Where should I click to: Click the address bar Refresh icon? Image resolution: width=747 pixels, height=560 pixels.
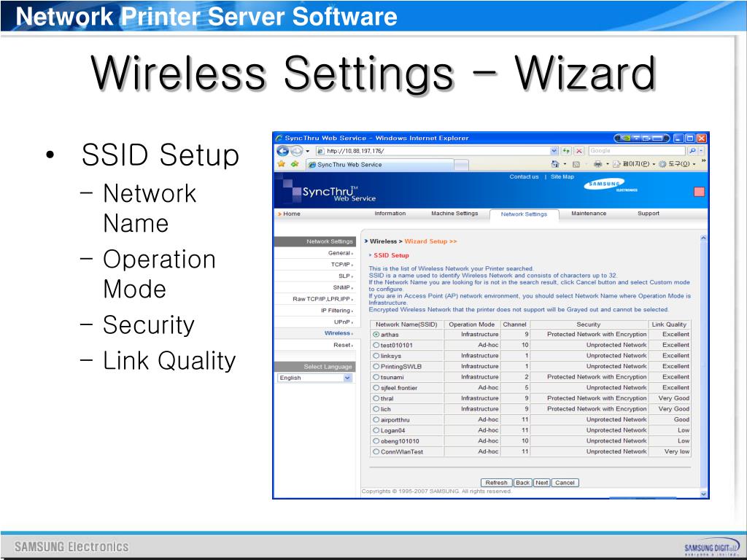566,151
